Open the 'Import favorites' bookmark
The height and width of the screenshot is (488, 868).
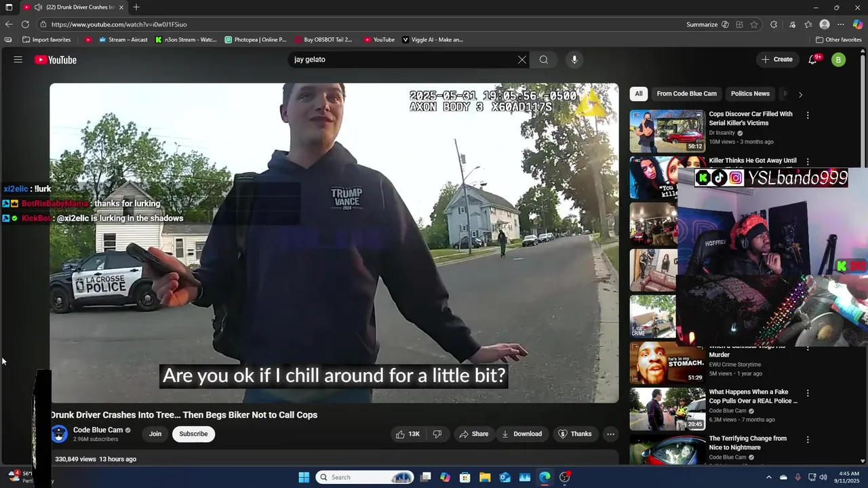[x=46, y=40]
